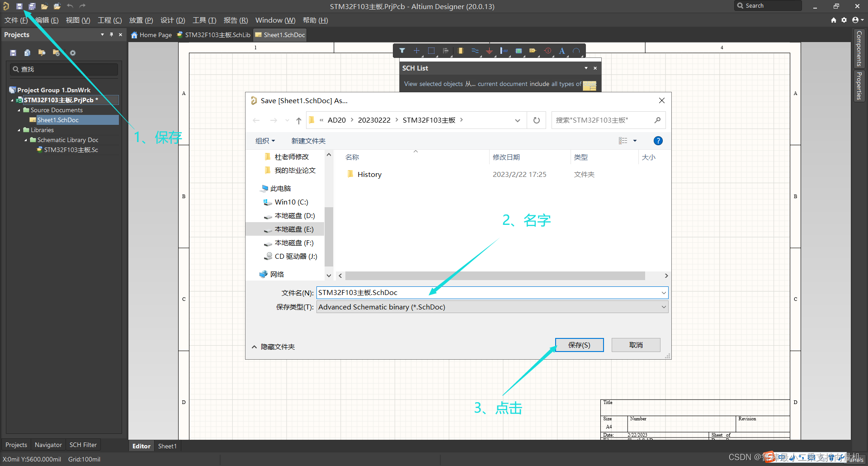Open the 放置 (P) menu
The image size is (868, 466).
[x=141, y=20]
